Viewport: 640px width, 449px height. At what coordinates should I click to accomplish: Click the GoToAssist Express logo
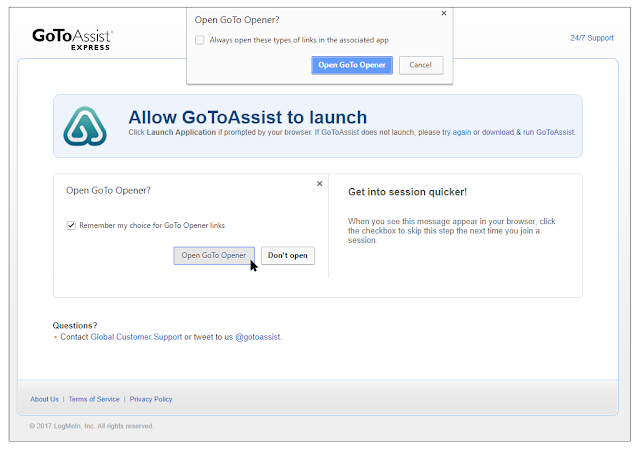[x=73, y=39]
